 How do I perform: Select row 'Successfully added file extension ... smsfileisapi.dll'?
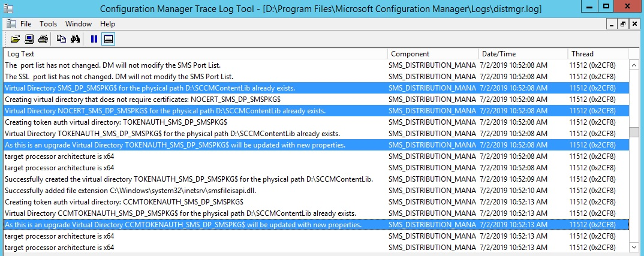[316, 191]
